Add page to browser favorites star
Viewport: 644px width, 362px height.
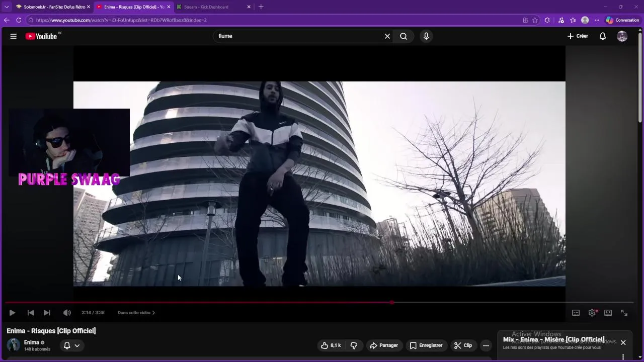[535, 20]
